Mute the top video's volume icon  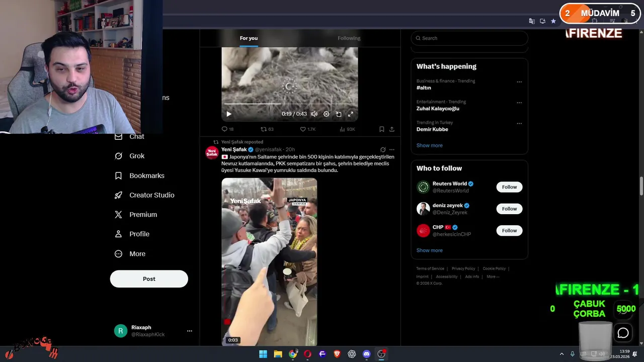click(314, 114)
